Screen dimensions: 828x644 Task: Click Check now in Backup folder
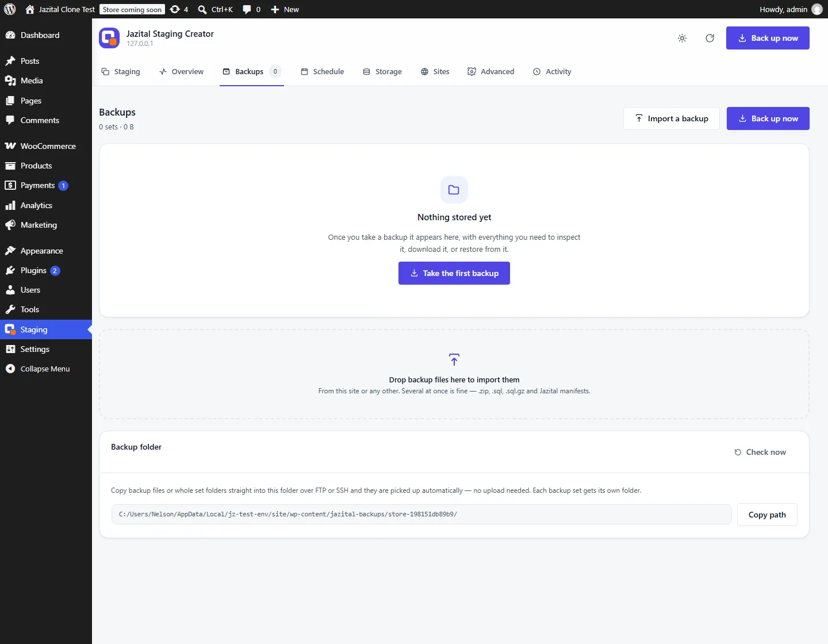click(x=760, y=452)
